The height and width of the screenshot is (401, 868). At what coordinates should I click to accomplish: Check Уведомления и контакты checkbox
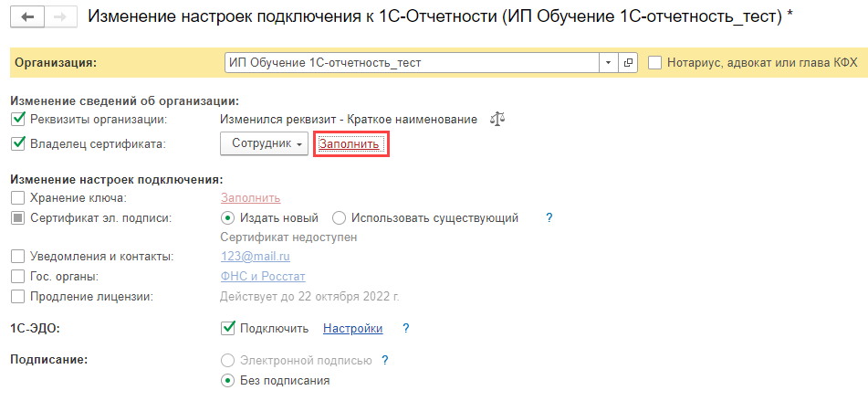(x=18, y=257)
